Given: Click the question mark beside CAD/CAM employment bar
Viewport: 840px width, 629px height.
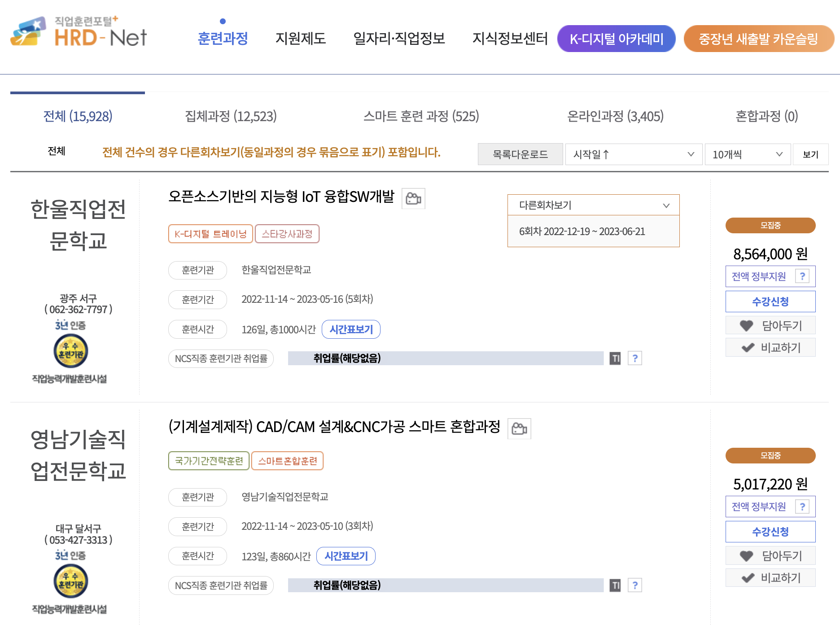Looking at the screenshot, I should coord(634,585).
